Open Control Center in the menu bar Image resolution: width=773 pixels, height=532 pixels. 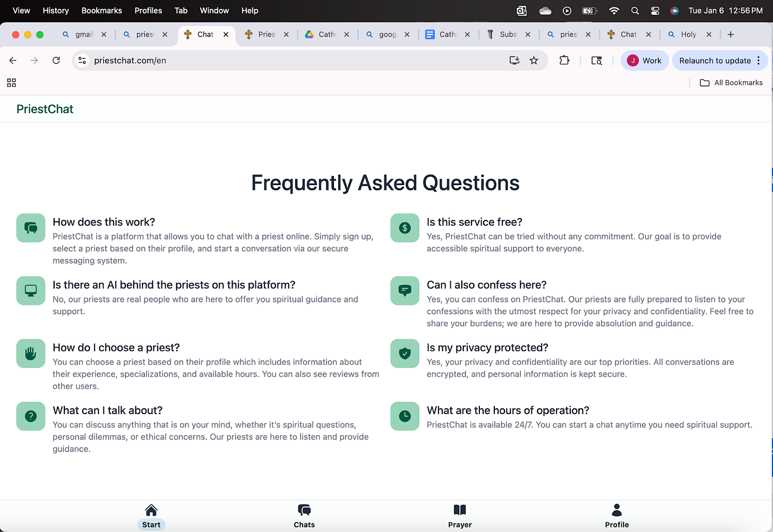(x=655, y=11)
